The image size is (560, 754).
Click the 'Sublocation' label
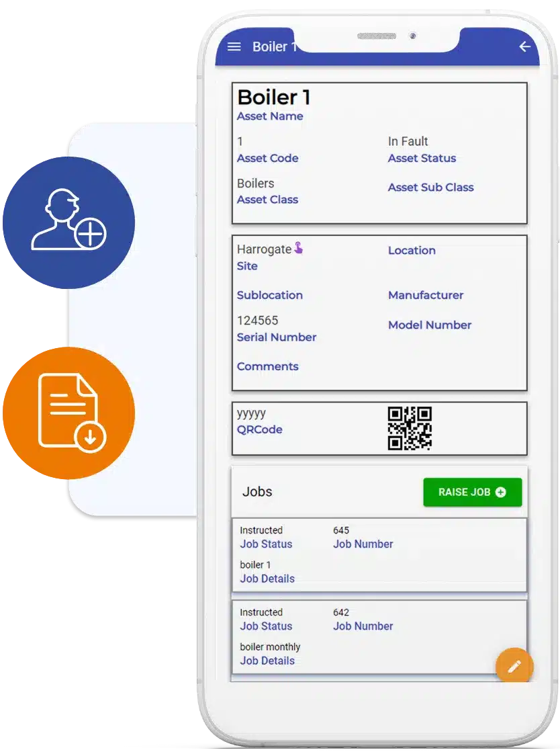click(270, 295)
